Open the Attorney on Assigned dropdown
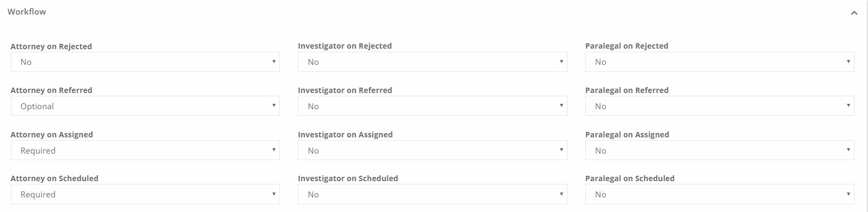868x212 pixels. tap(145, 150)
